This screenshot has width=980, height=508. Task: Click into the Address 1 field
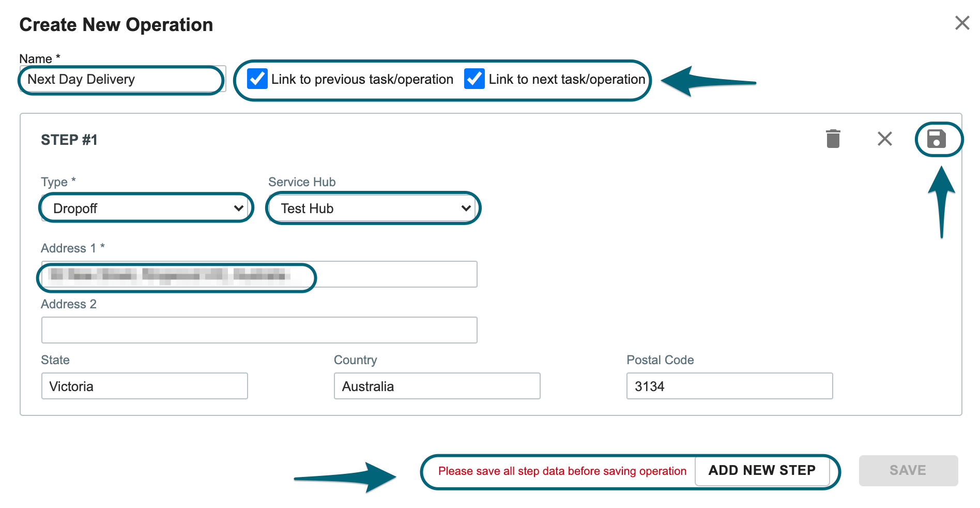pyautogui.click(x=259, y=274)
